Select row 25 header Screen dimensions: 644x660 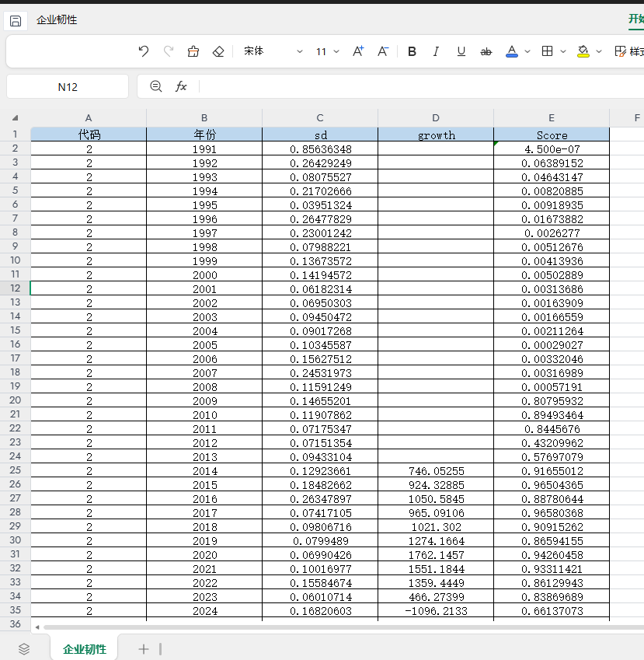pyautogui.click(x=15, y=470)
